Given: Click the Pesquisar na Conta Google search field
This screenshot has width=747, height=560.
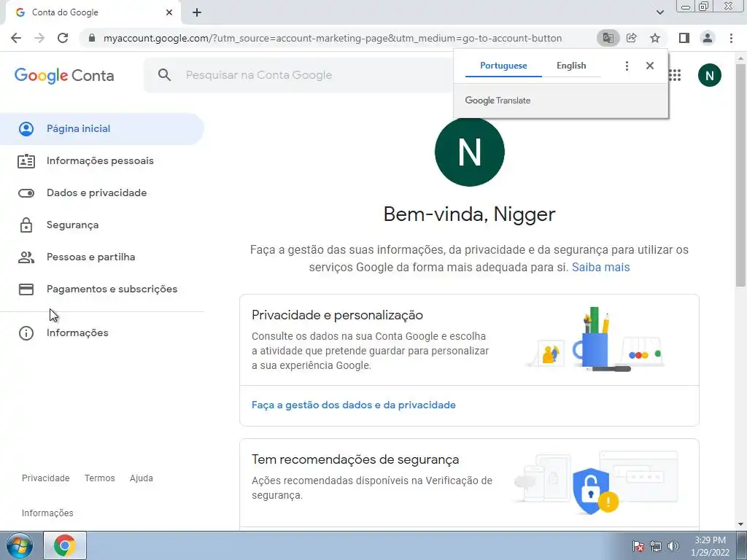Looking at the screenshot, I should tap(298, 75).
